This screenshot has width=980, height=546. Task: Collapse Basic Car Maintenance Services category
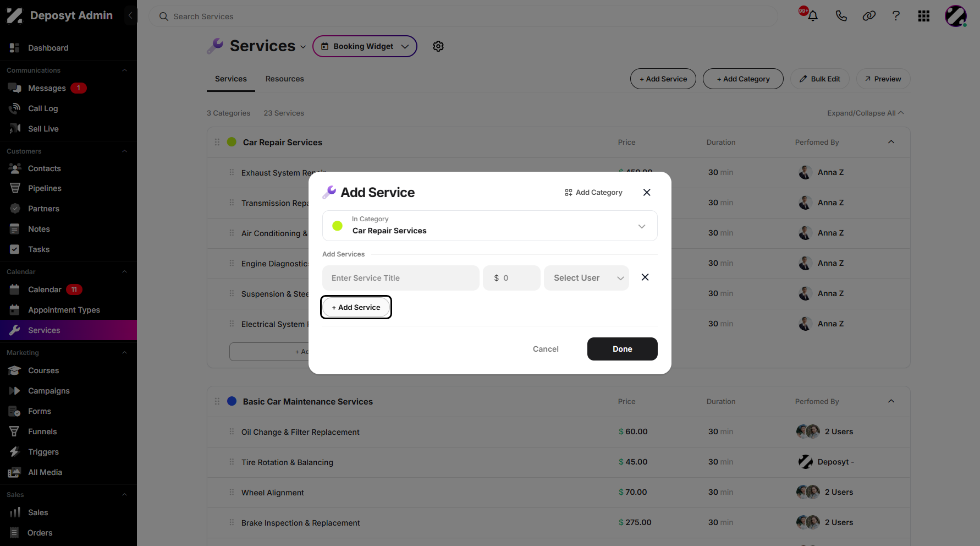[x=891, y=401]
